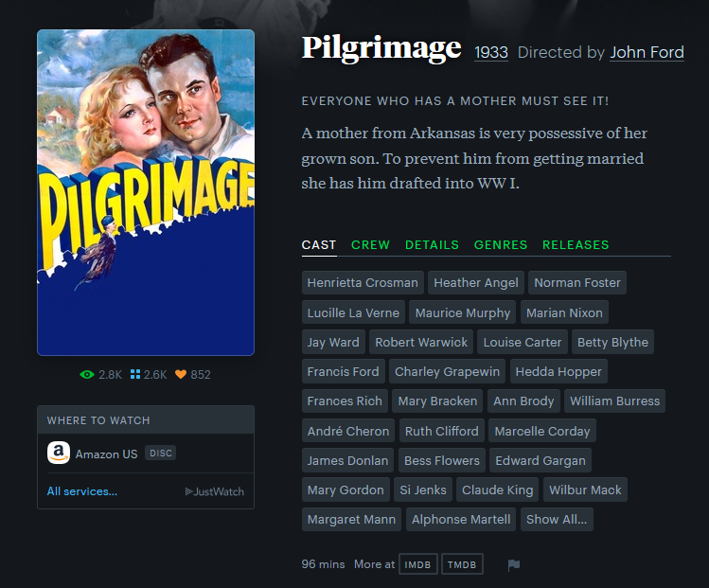The height and width of the screenshot is (588, 709).
Task: Open the Pilgrimage poster image
Action: point(146,192)
